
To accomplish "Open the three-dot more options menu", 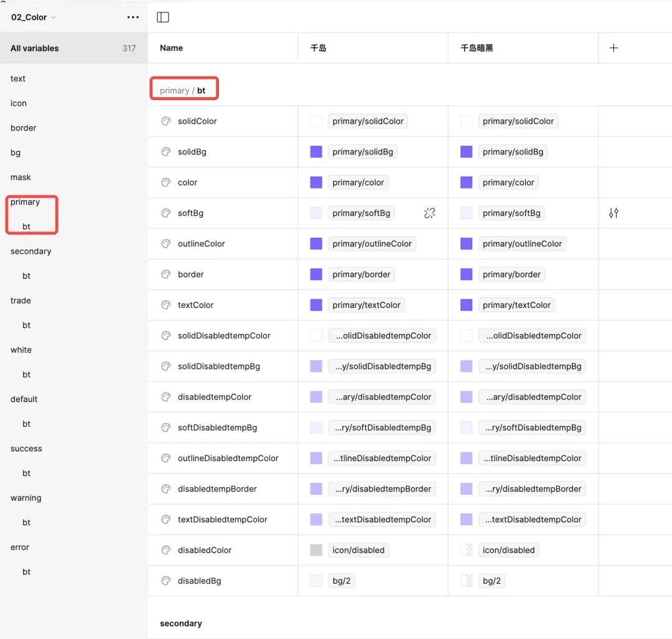I will point(133,17).
